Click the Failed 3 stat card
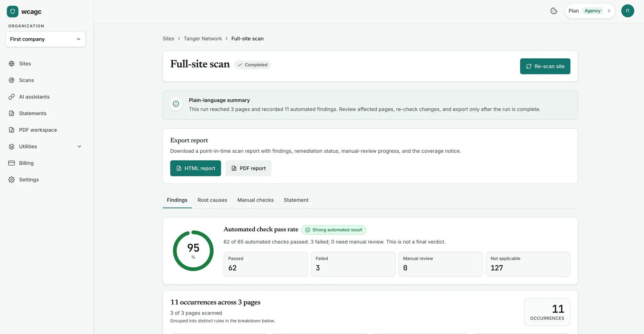The image size is (644, 334). click(x=353, y=264)
